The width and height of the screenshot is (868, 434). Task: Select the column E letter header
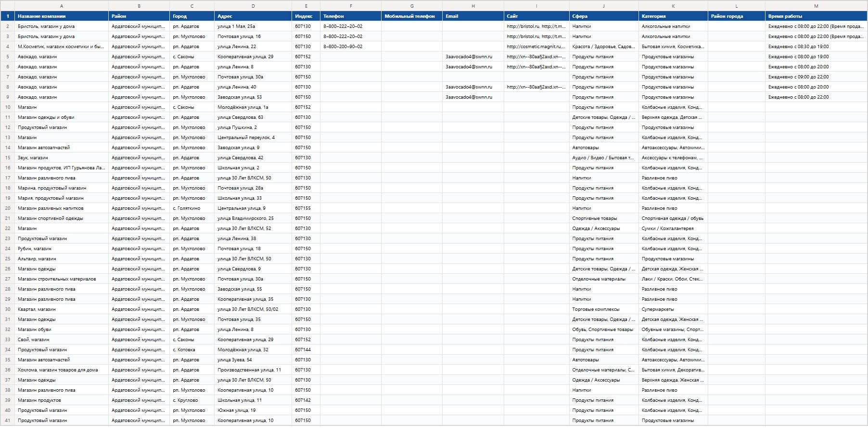[306, 6]
